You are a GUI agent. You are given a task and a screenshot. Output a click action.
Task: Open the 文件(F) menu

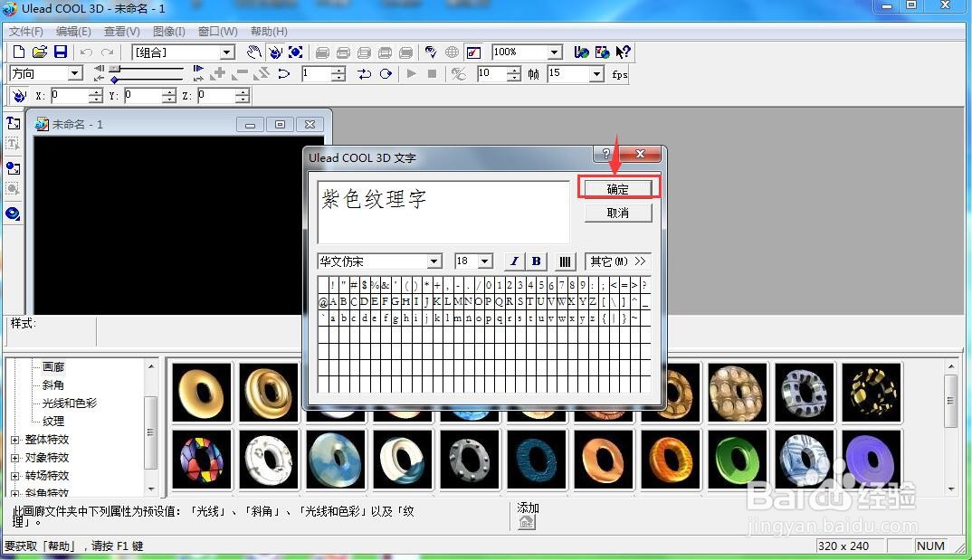point(26,31)
